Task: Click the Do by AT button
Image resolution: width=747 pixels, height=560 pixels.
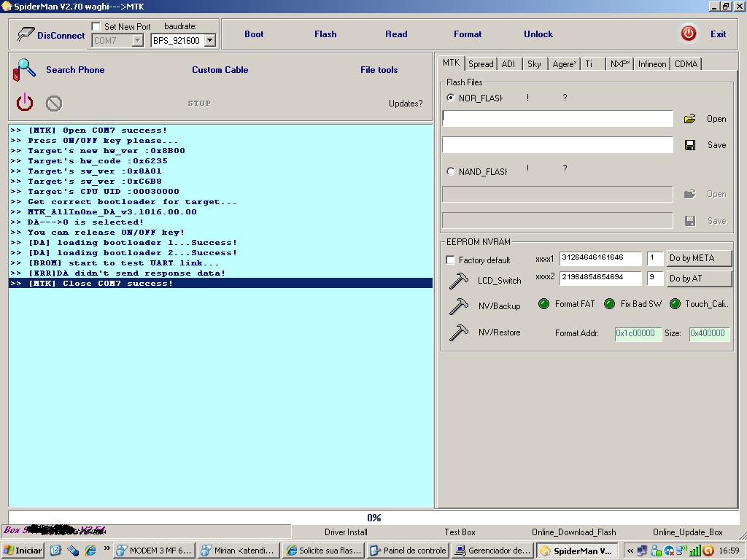Action: pyautogui.click(x=698, y=279)
